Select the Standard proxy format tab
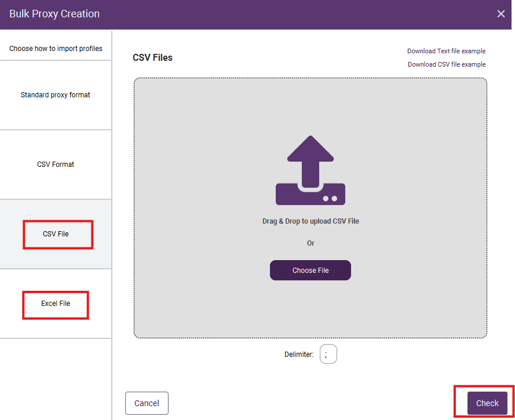 pyautogui.click(x=56, y=95)
